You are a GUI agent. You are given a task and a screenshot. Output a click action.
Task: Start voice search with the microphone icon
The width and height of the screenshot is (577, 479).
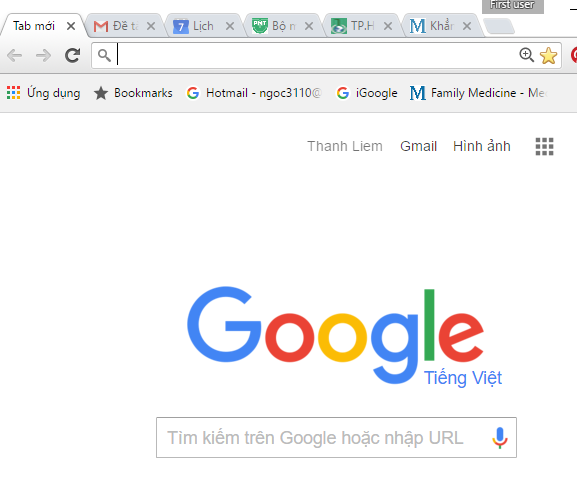[x=500, y=437]
